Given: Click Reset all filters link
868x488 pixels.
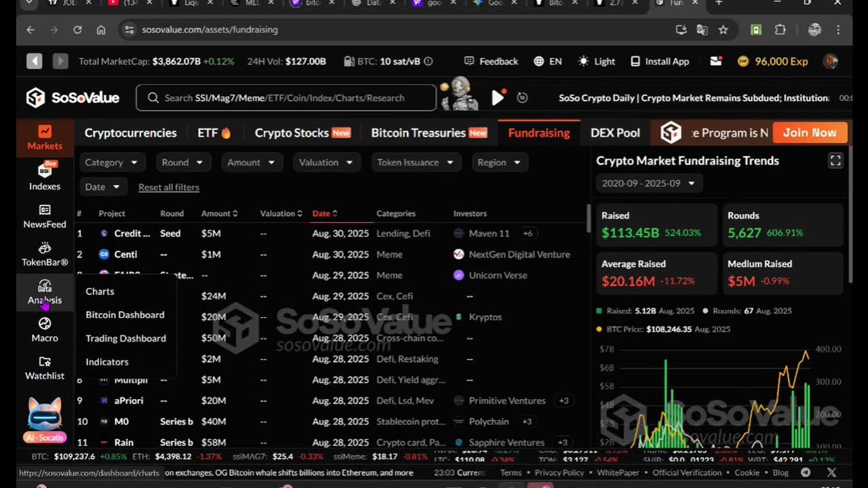Looking at the screenshot, I should click(x=169, y=187).
